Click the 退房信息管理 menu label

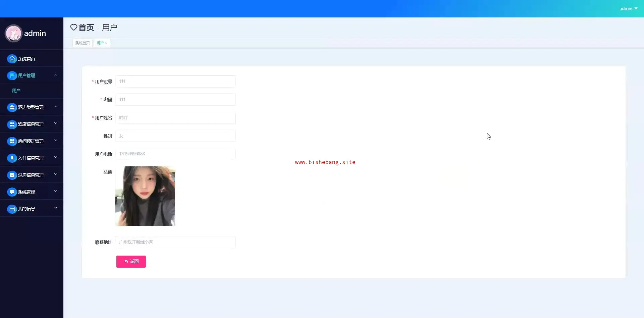coord(31,175)
